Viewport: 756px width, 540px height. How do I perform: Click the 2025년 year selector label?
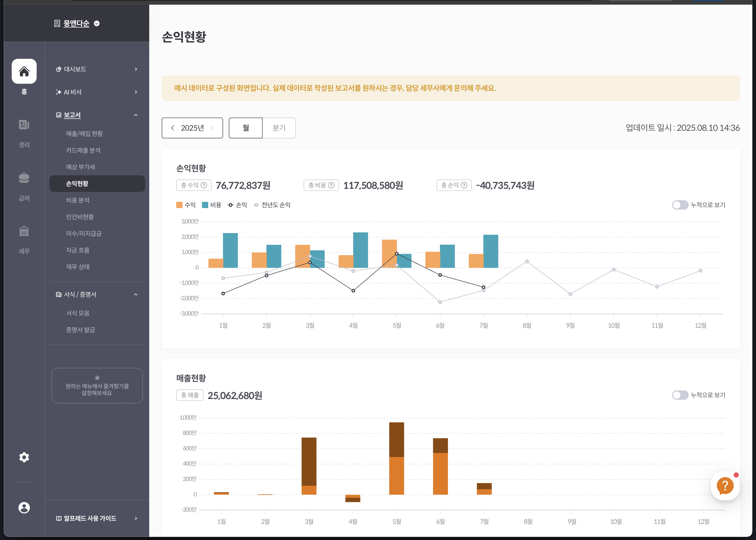[192, 128]
